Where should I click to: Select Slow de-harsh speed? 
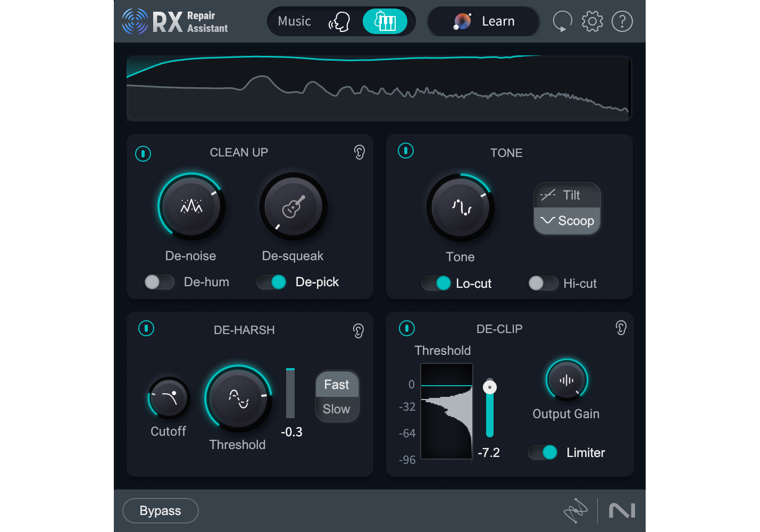point(337,409)
